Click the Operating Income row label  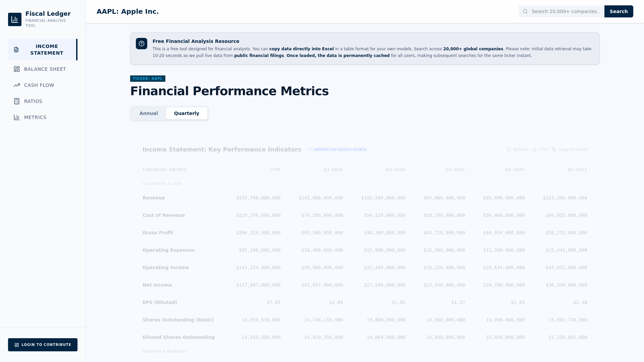[166, 267]
